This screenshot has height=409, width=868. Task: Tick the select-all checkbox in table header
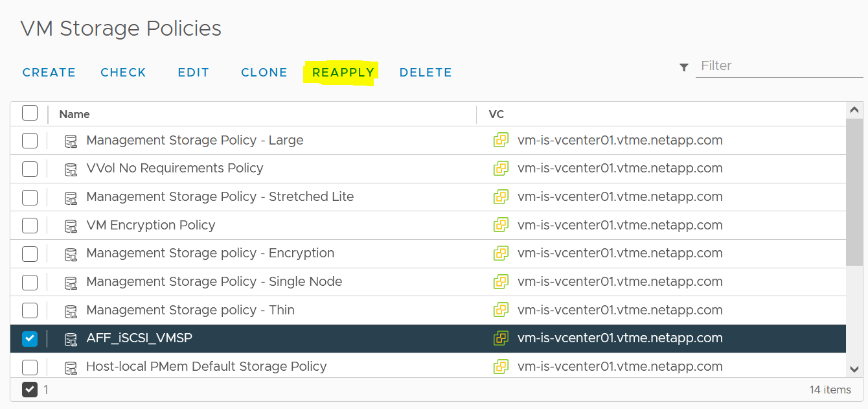point(30,113)
